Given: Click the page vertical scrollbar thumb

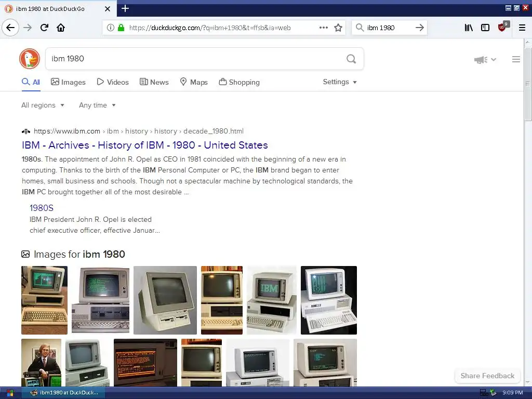Looking at the screenshot, I should click(x=528, y=84).
